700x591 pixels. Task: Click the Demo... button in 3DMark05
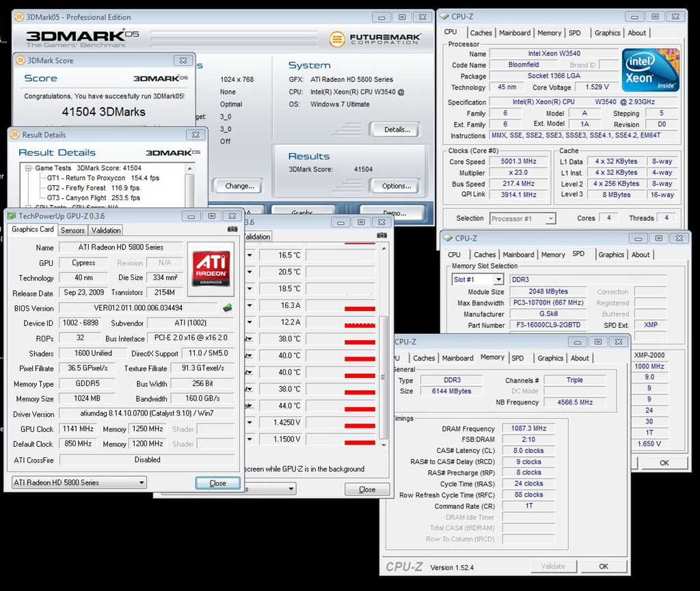[394, 212]
